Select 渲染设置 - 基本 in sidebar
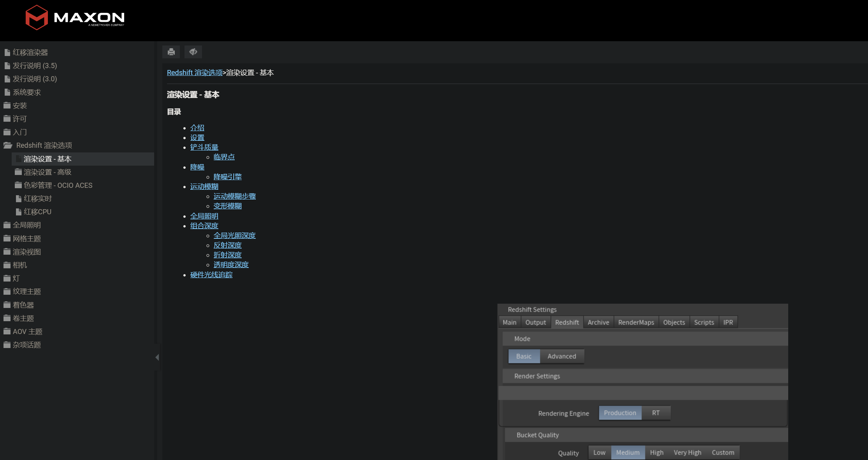The height and width of the screenshot is (460, 868). coord(47,159)
